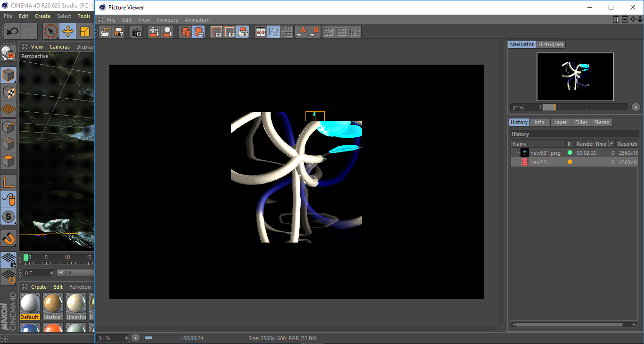The width and height of the screenshot is (644, 344).
Task: Toggle the Enable Snap magnet icon
Action: 8,238
